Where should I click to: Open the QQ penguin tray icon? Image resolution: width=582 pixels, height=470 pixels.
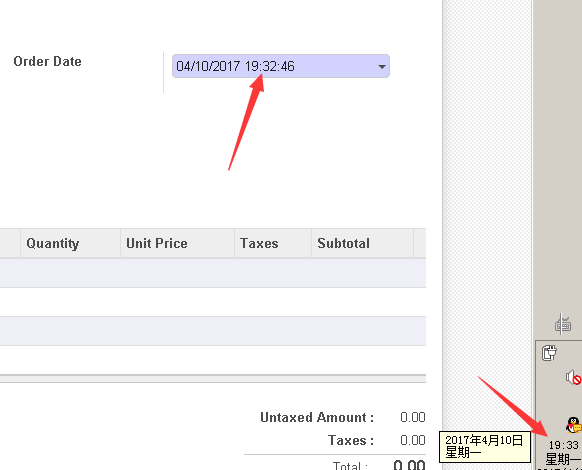pos(573,425)
